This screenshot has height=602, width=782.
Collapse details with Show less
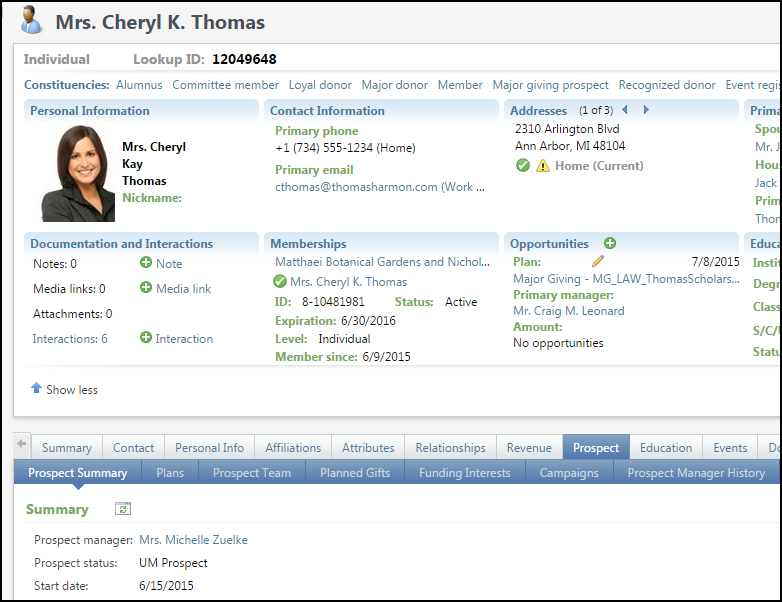(64, 389)
